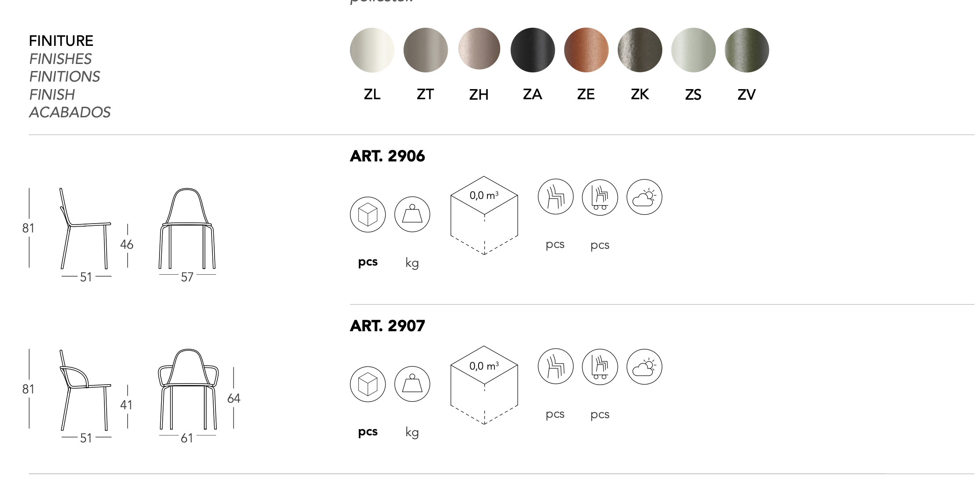Viewport: 980px width, 479px height.
Task: Click the outdoor weather icon for ART. 2906
Action: [x=644, y=197]
